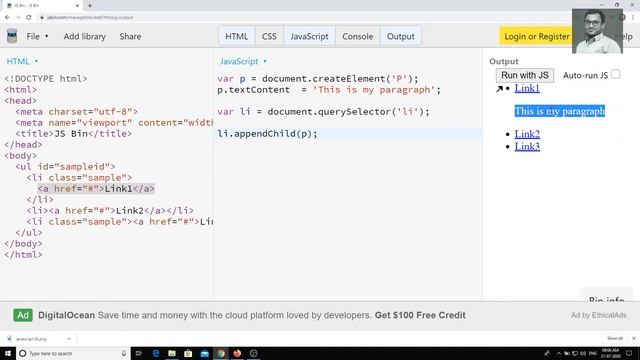640x360 pixels.
Task: Click the taskbar microphone icon
Action: pos(124,353)
